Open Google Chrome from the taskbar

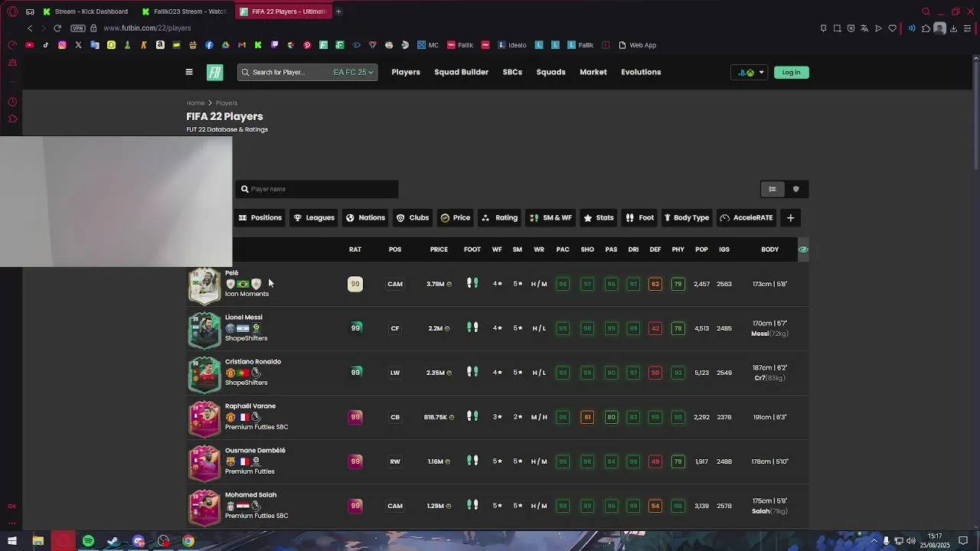pyautogui.click(x=188, y=541)
